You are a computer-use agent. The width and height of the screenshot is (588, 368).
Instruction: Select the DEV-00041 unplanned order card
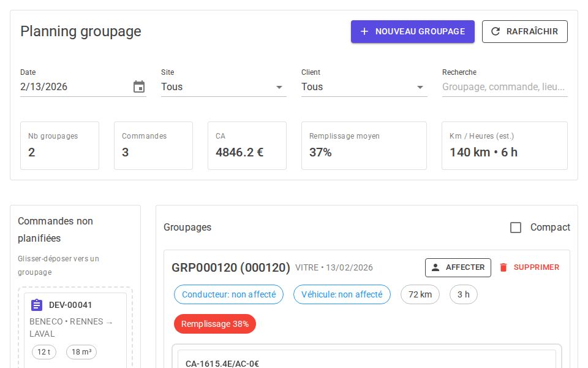click(75, 328)
